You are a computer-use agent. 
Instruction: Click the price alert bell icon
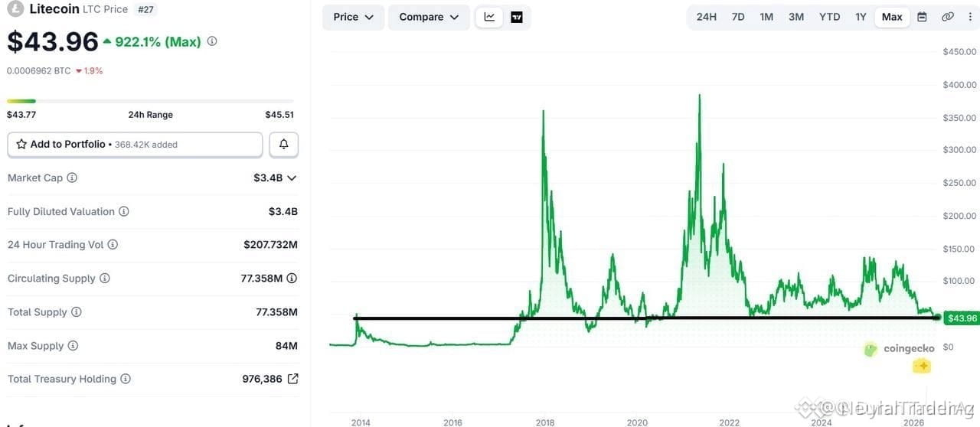click(284, 144)
